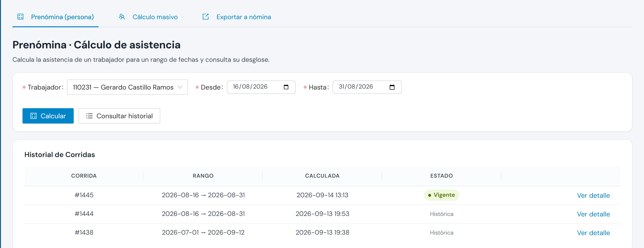Open the Trabajador selector showing Gerardo Castillo Ramos
This screenshot has width=644, height=248.
[x=128, y=87]
